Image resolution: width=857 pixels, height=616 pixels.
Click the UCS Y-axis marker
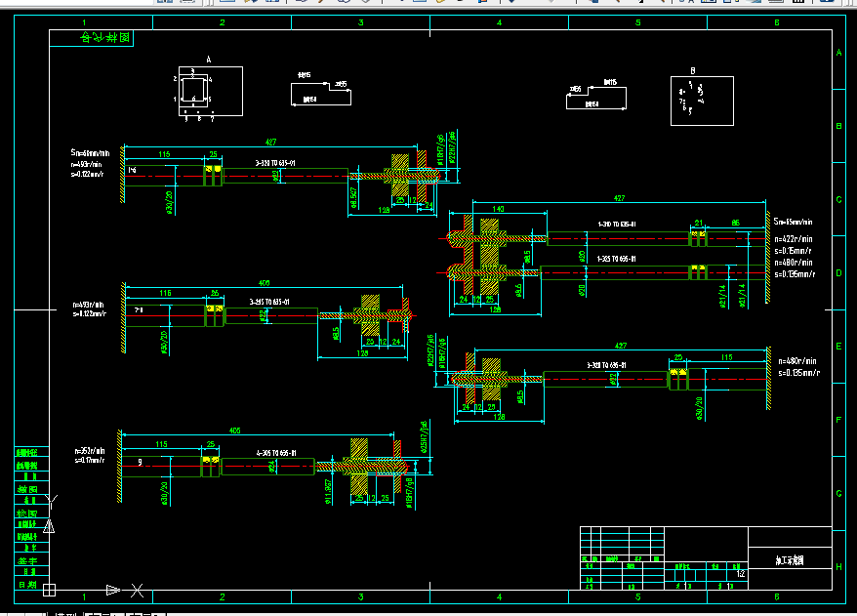[52, 501]
